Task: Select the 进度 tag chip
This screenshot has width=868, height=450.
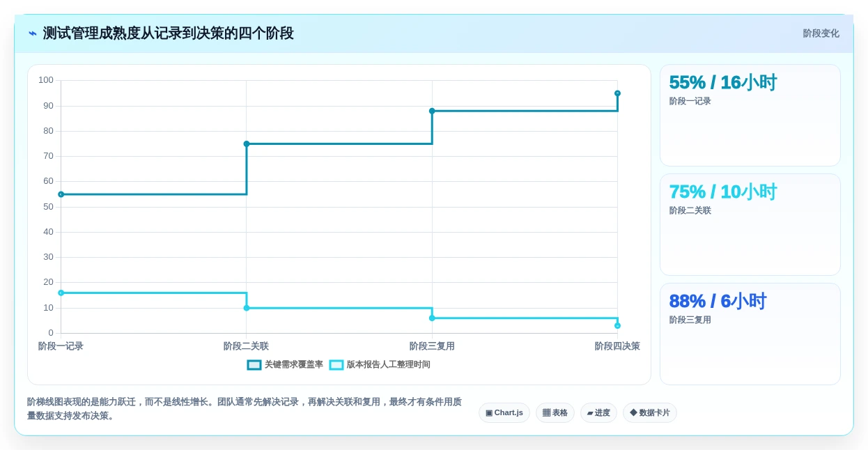Action: [x=598, y=412]
